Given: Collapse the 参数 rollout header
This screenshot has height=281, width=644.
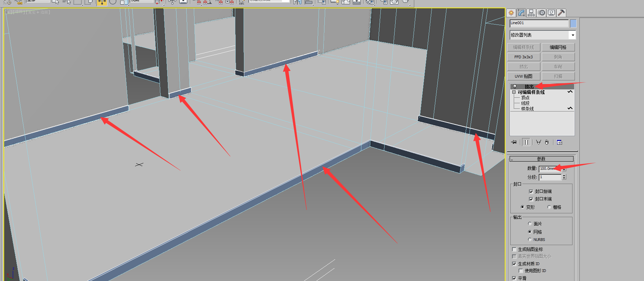Looking at the screenshot, I should click(x=541, y=159).
